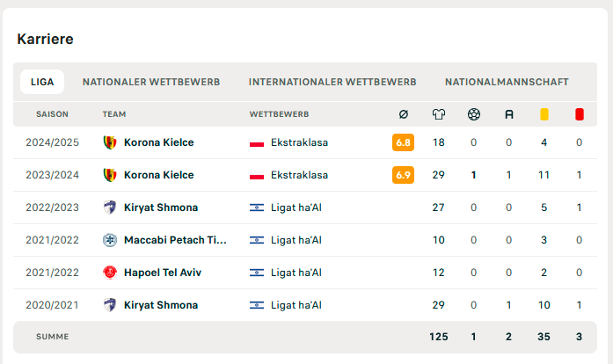Click the yellow card column icon
Image resolution: width=613 pixels, height=364 pixels.
(x=544, y=113)
